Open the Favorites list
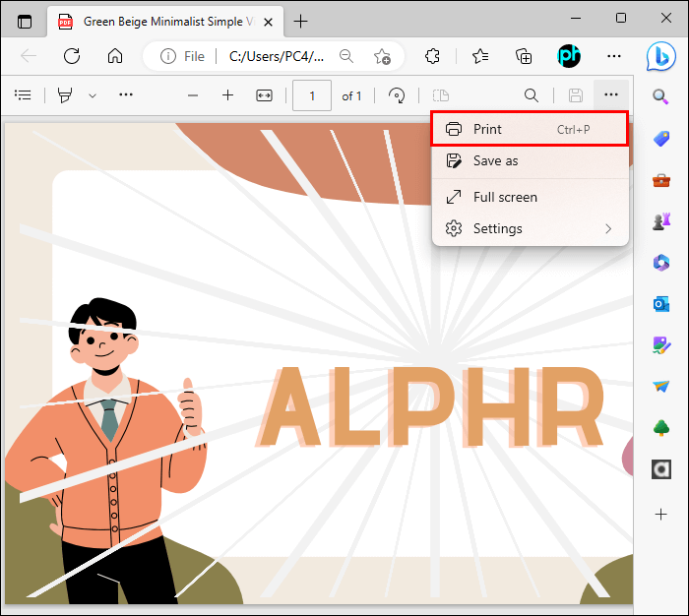Screen dimensions: 689x616 tap(480, 56)
